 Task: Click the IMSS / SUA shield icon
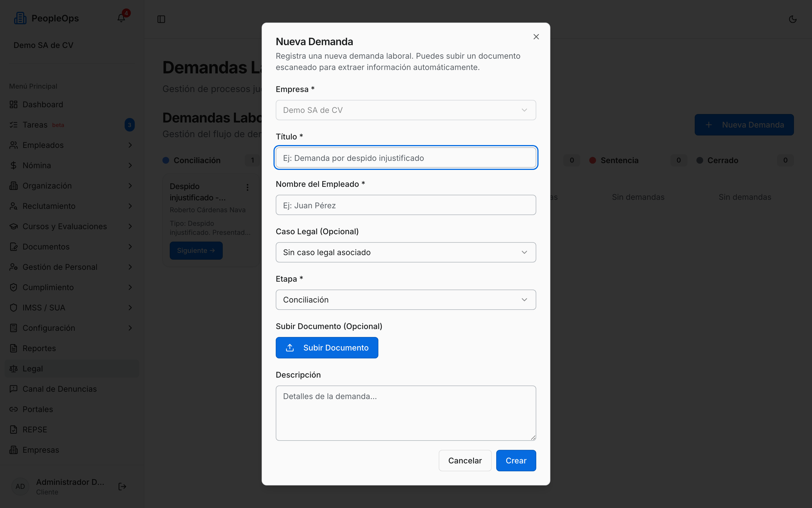14,308
